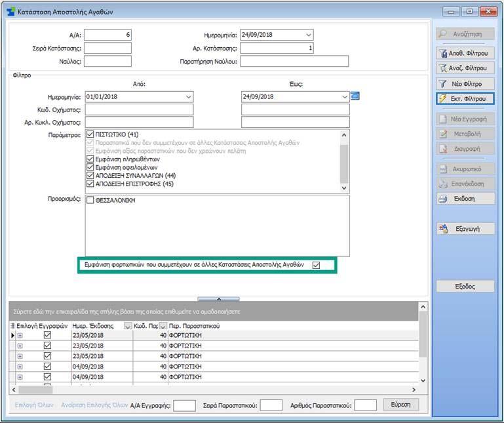Click Επιλογή Εγγραφών column header
This screenshot has width=504, height=423.
point(42,326)
